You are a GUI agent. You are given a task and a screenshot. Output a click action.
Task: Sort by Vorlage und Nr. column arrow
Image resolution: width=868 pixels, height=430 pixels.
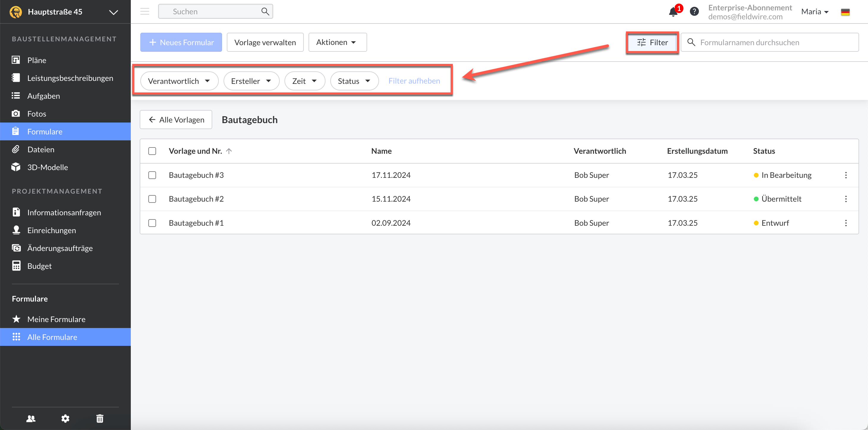[229, 151]
